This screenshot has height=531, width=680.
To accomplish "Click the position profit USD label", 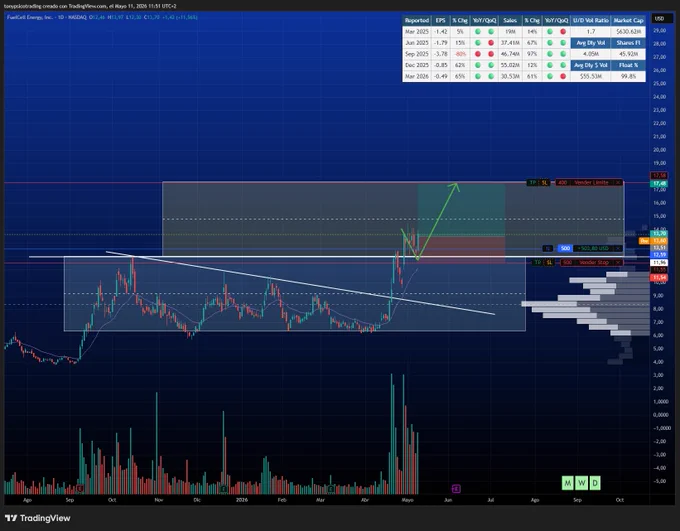I will point(593,249).
